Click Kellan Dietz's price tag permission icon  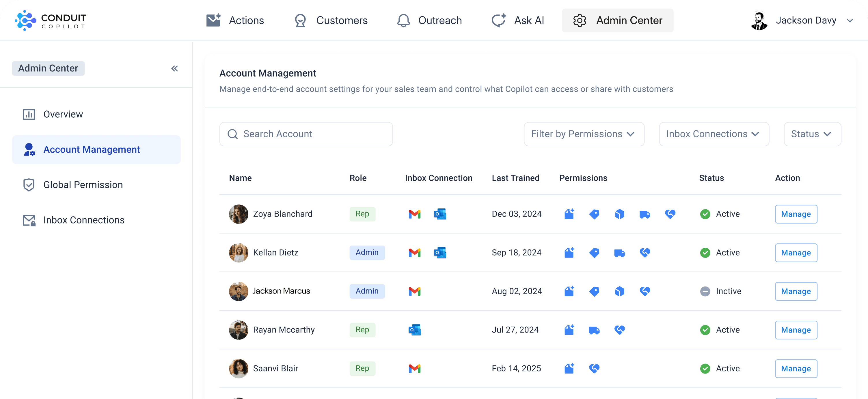594,253
